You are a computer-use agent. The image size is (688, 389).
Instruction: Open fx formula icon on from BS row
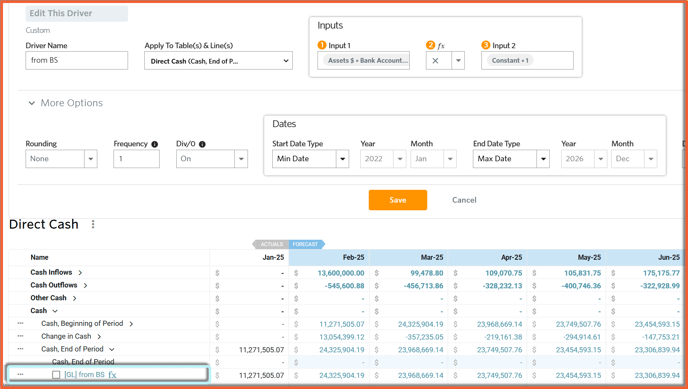[112, 375]
